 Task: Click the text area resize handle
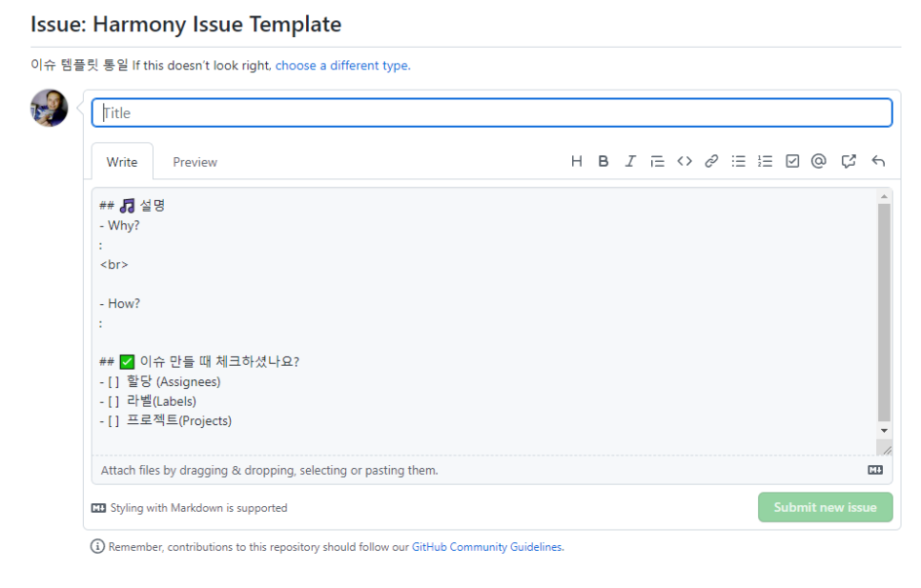pos(887,450)
